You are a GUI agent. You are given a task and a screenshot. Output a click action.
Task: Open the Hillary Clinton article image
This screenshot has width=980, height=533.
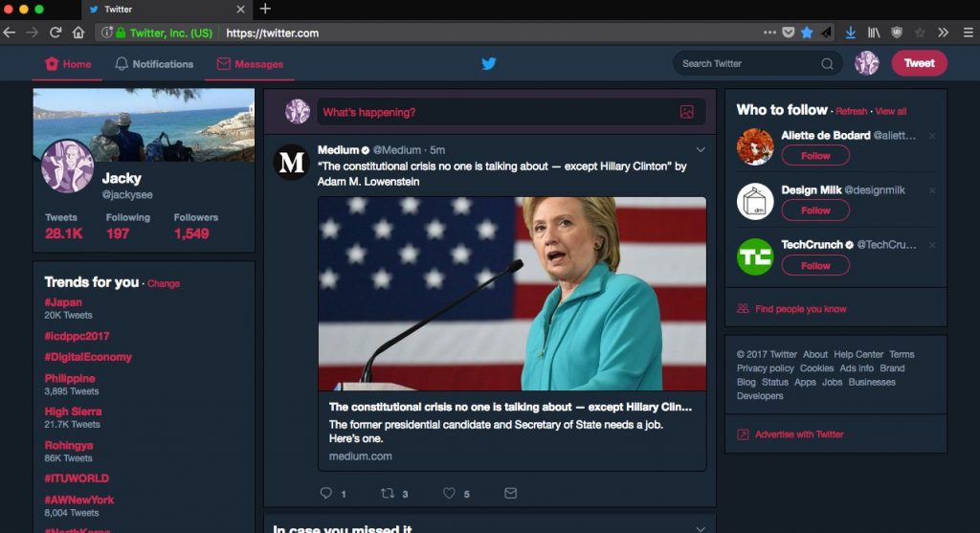click(x=512, y=294)
